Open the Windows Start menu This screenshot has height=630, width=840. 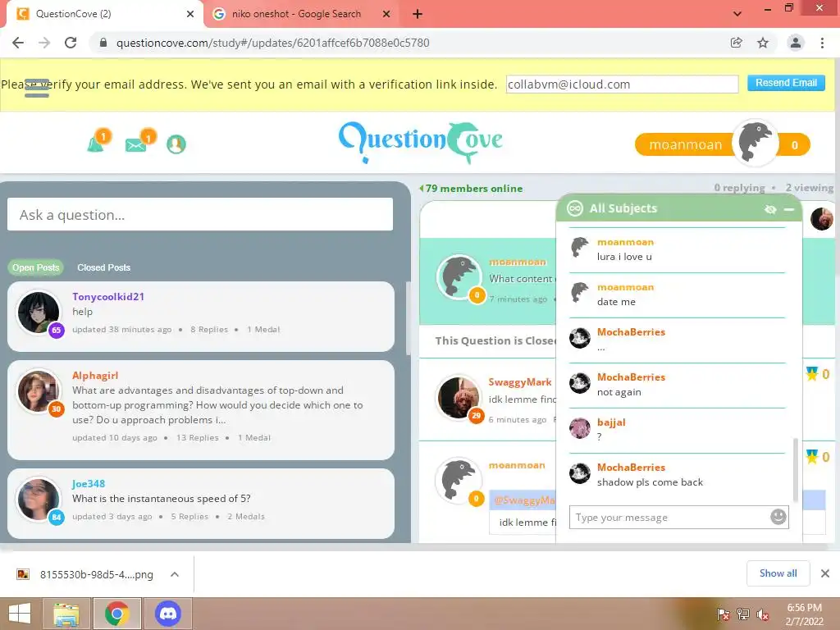[x=20, y=614]
